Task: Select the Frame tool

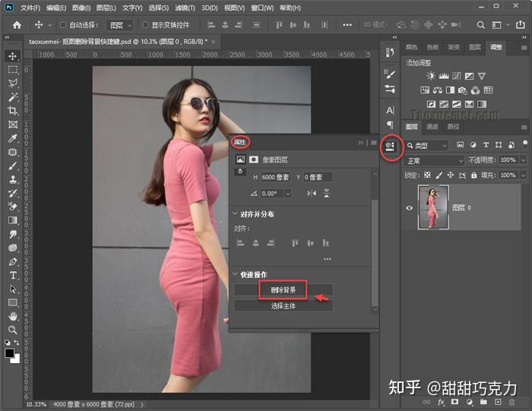Action: tap(13, 125)
